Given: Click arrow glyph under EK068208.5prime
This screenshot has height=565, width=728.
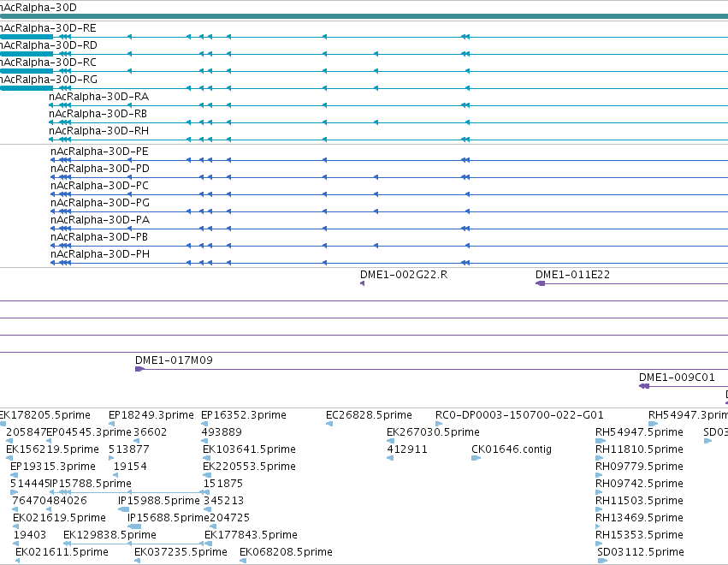Looking at the screenshot, I should 243,561.
